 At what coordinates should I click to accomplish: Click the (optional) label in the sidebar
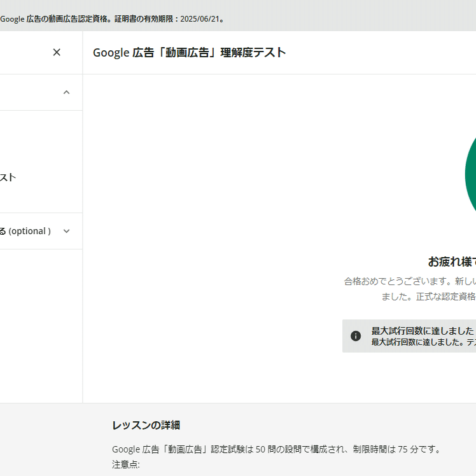click(x=29, y=232)
